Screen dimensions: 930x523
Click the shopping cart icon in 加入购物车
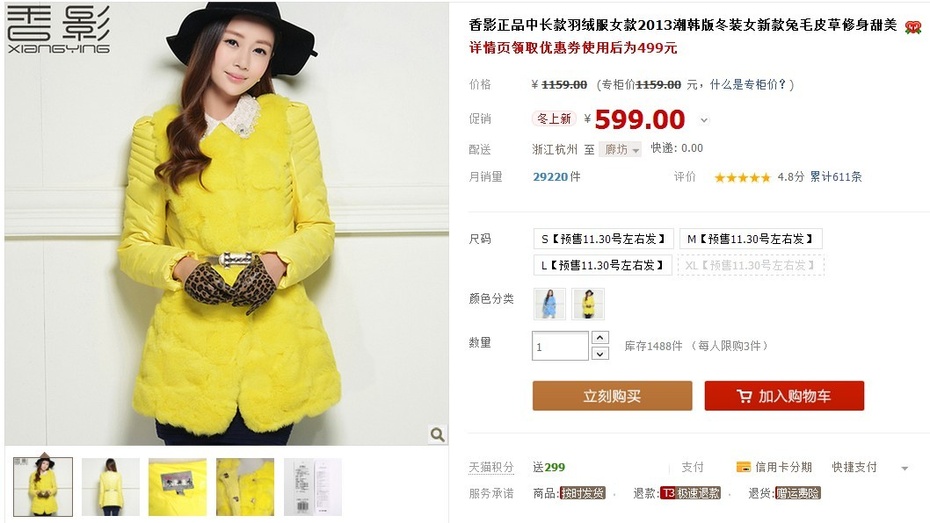(x=744, y=396)
